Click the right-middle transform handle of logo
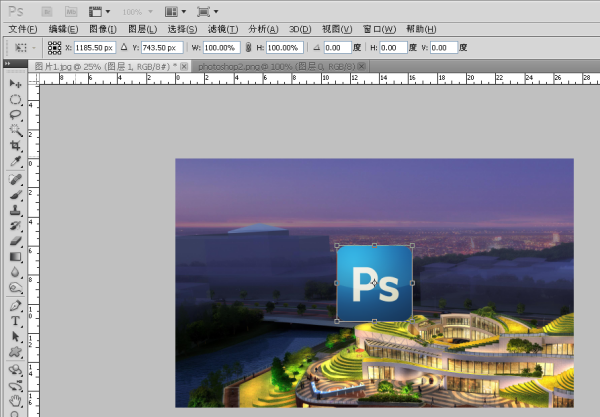Image resolution: width=600 pixels, height=417 pixels. coord(412,283)
